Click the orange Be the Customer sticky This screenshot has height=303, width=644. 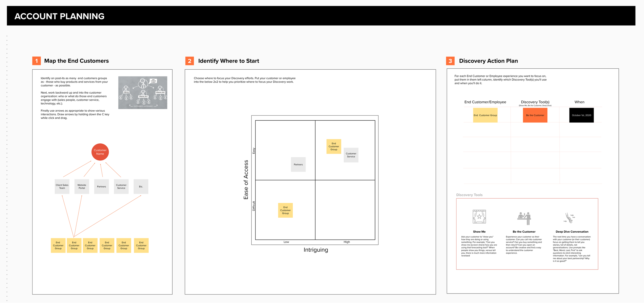(535, 115)
